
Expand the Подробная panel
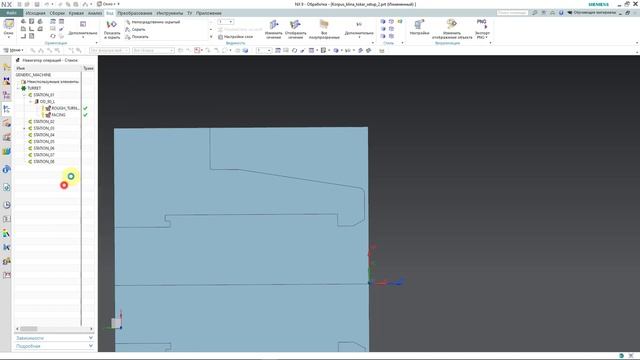coord(54,346)
